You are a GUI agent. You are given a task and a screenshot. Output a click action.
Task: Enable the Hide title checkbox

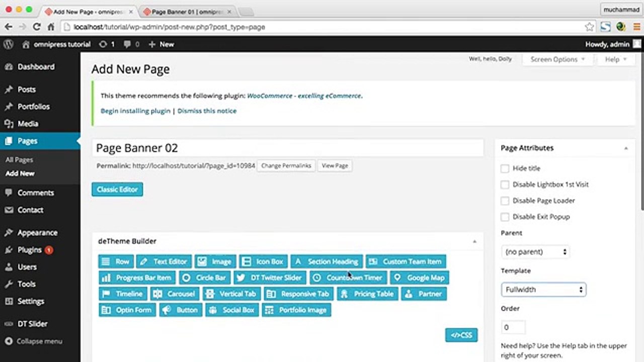pyautogui.click(x=505, y=168)
